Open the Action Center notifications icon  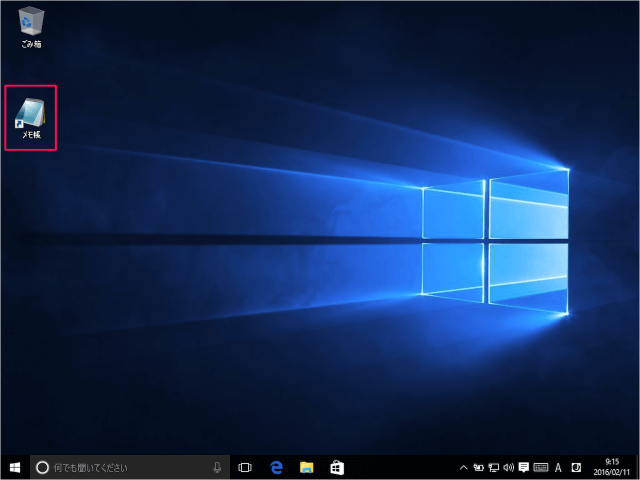click(524, 468)
